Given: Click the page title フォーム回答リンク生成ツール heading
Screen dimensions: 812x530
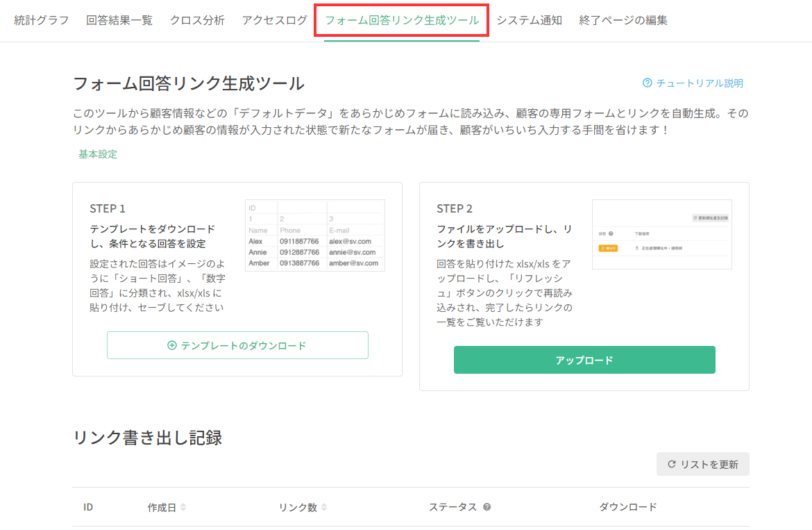Looking at the screenshot, I should point(189,83).
